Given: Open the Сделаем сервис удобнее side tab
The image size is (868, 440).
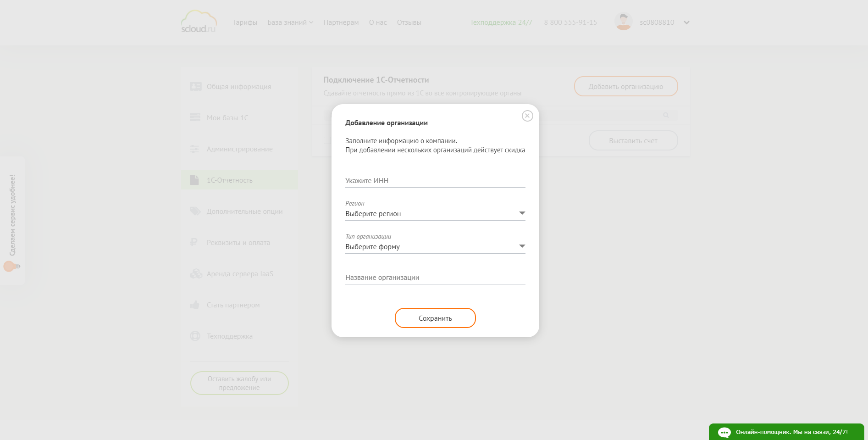Looking at the screenshot, I should coord(12,221).
